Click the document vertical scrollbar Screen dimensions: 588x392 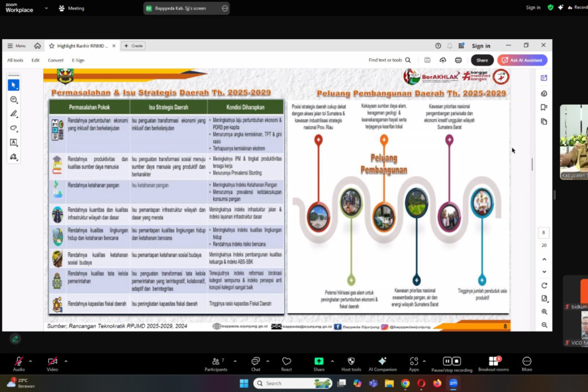coord(532,164)
